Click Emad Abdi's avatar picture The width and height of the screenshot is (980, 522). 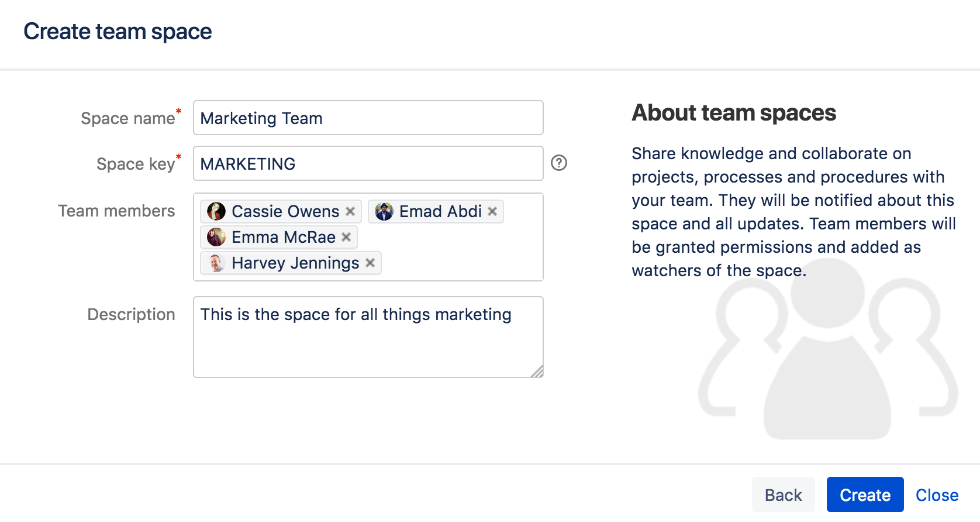click(x=384, y=211)
